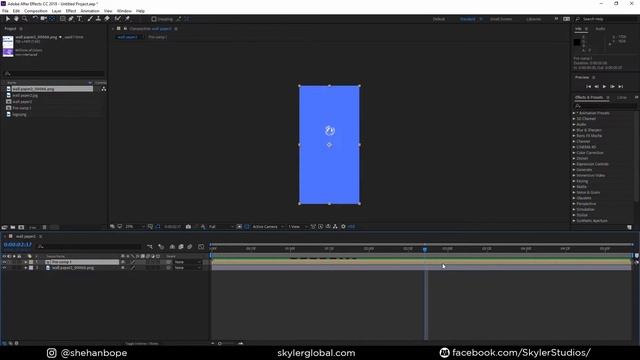
Task: Open the Graph Editor in timeline
Action: 201,247
